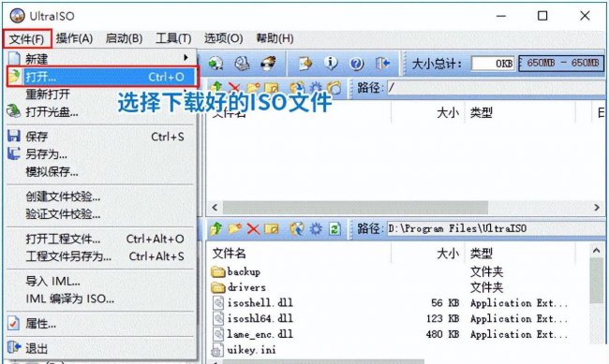The width and height of the screenshot is (609, 364).
Task: Click horizontal scrollbar right arrow in image pane
Action: pos(597,208)
